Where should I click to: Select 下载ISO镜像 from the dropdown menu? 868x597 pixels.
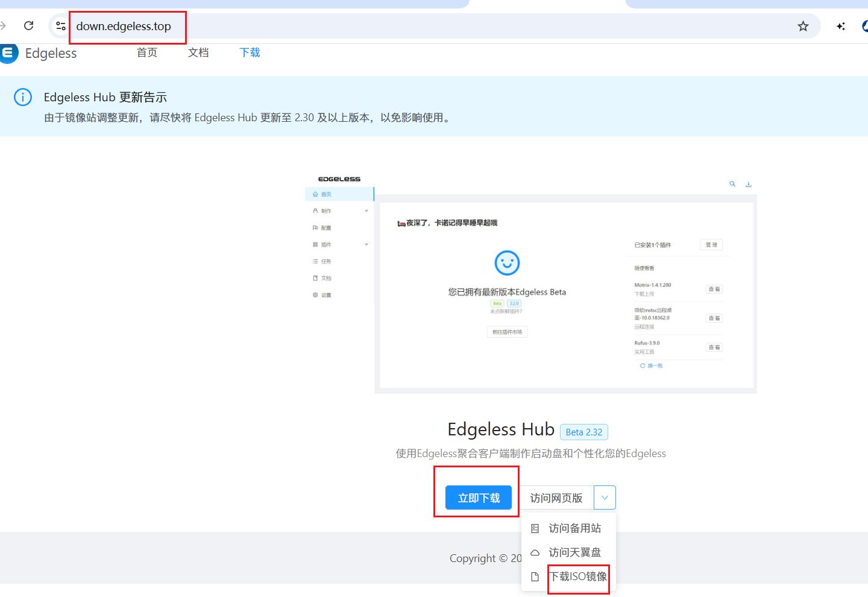578,576
